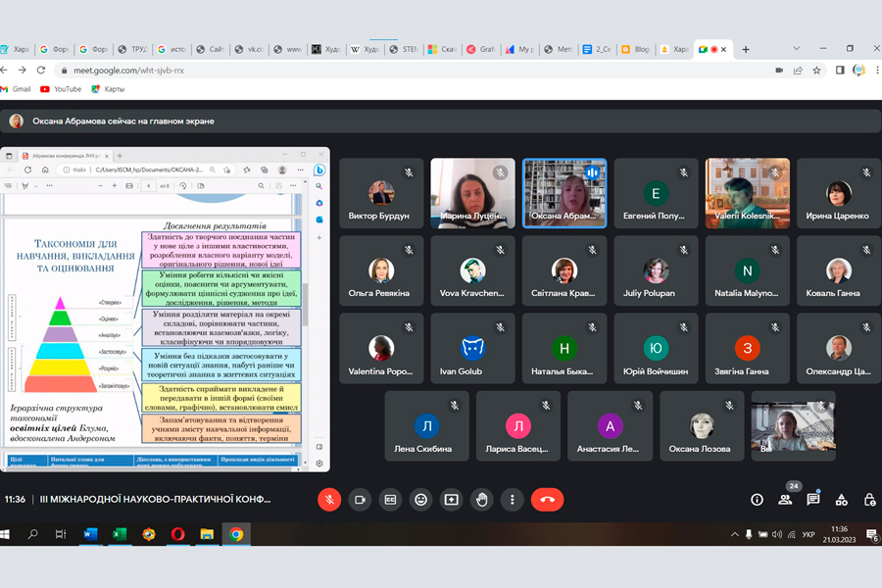Screen dimensions: 882x588
Task: Open the meeting details info icon
Action: (757, 500)
